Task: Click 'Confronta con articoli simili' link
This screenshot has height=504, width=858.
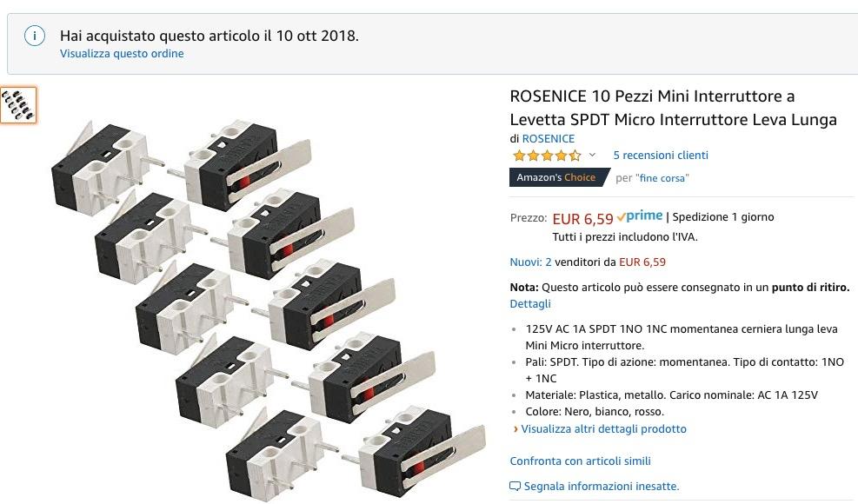Action: point(580,461)
